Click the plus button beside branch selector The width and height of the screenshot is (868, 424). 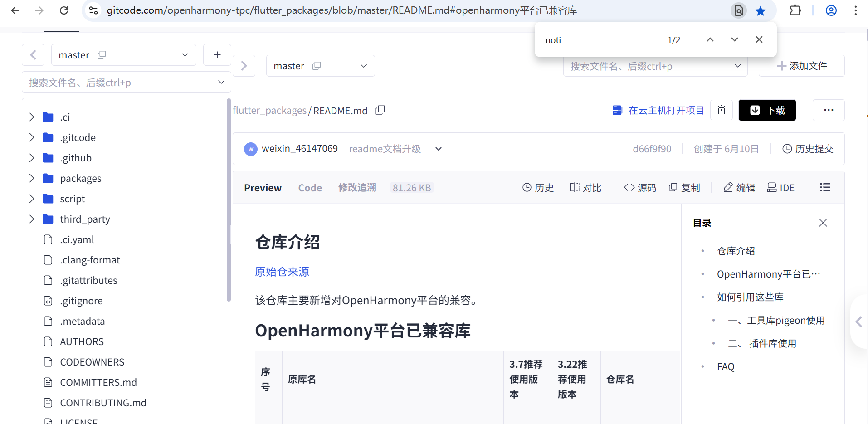click(217, 55)
